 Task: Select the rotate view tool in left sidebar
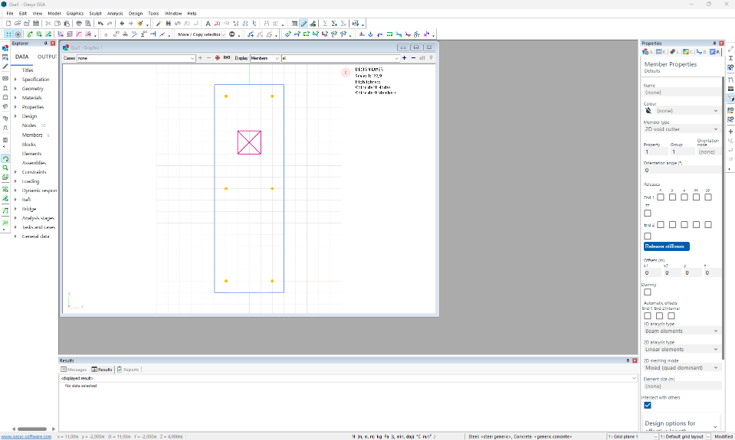(5, 159)
